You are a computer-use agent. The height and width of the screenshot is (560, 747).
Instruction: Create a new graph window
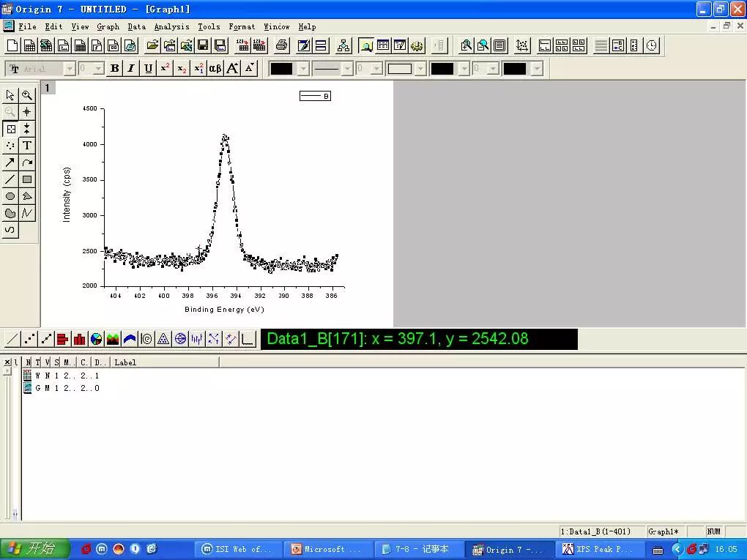(63, 45)
